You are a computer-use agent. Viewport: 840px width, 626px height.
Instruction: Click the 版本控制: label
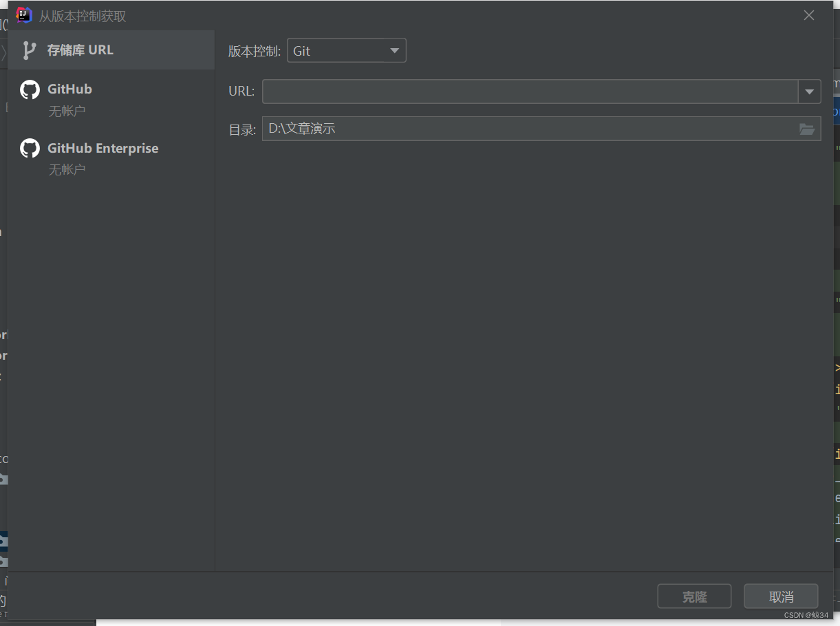pyautogui.click(x=255, y=51)
